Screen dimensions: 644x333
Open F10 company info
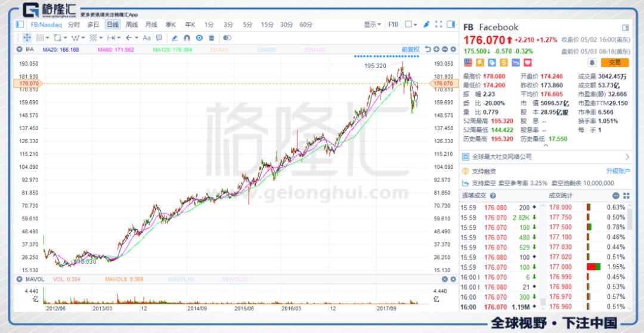(x=393, y=24)
